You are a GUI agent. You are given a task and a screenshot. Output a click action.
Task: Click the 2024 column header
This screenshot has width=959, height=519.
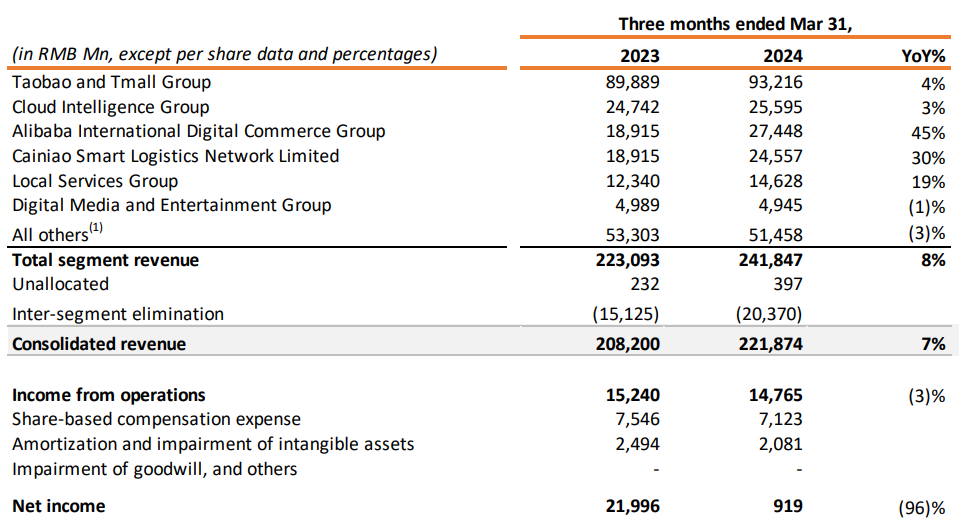coord(782,56)
